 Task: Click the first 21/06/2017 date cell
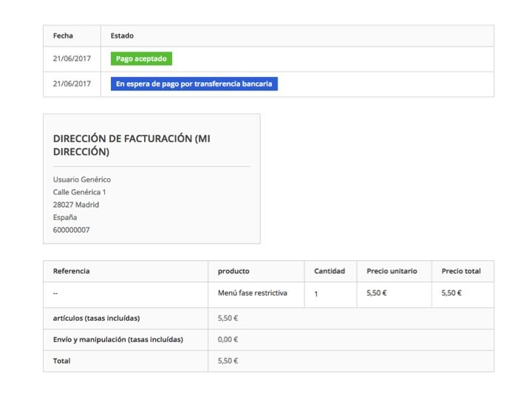pos(72,58)
